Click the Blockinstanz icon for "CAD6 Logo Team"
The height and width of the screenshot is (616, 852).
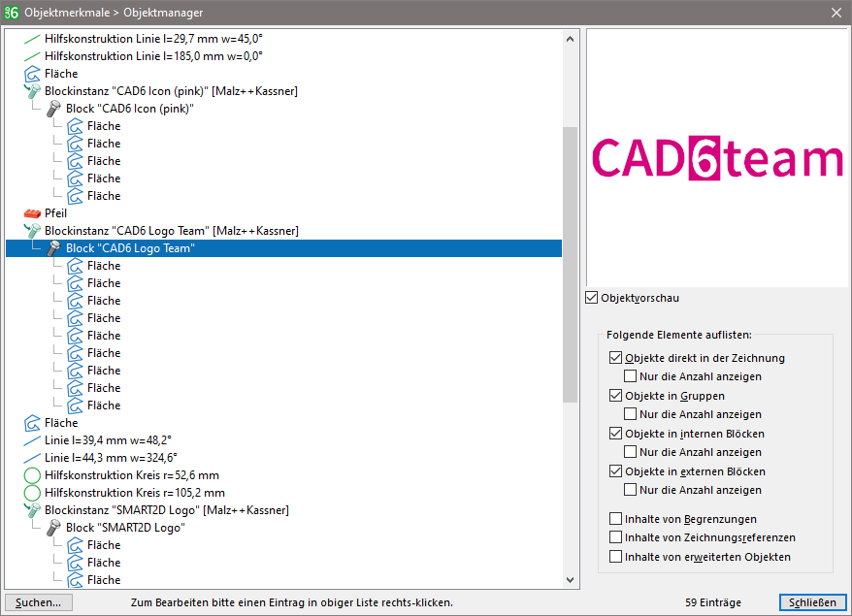point(32,230)
